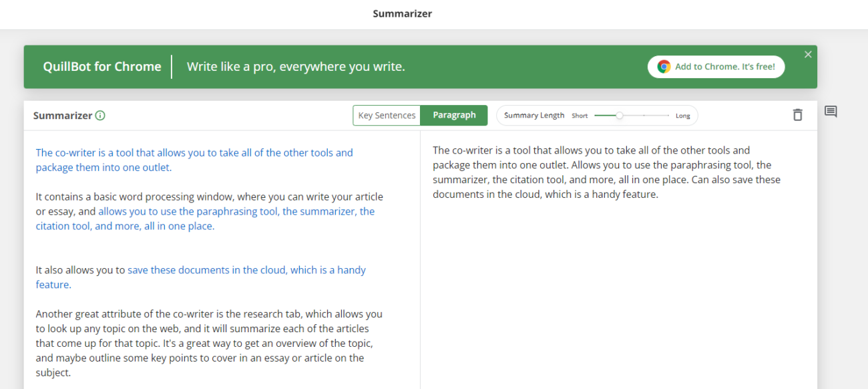Image resolution: width=868 pixels, height=389 pixels.
Task: Place cursor in paragraph starting "Another great attribute"
Action: point(209,343)
